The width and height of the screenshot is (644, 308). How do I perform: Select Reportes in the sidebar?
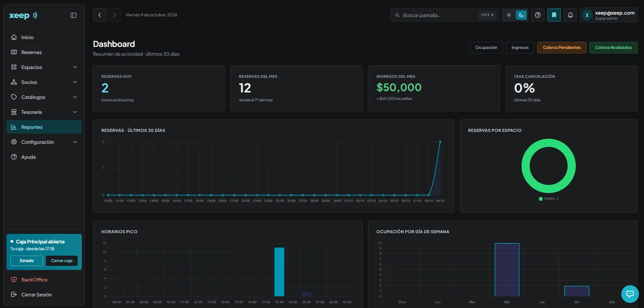44,127
